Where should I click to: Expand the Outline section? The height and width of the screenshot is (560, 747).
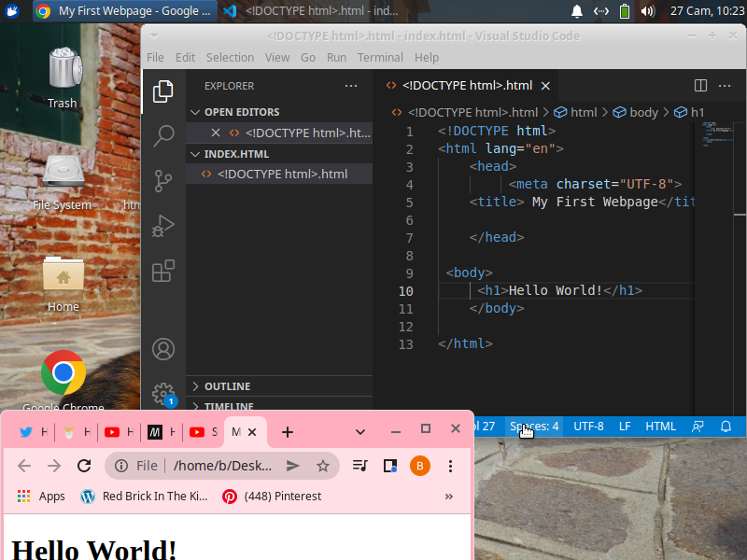pos(228,386)
